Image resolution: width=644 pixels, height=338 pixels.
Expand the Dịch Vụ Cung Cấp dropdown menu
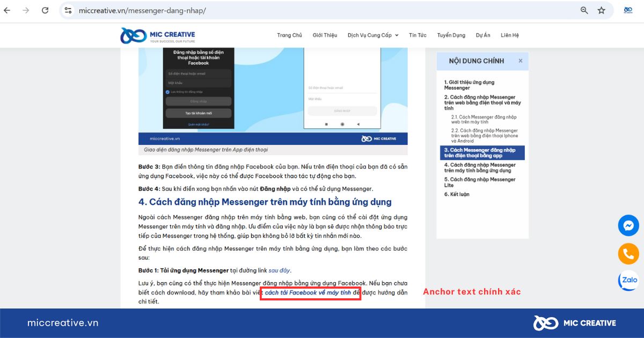pos(373,35)
